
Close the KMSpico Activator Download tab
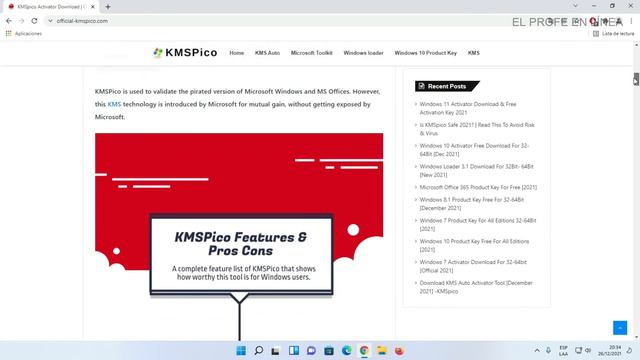[93, 7]
